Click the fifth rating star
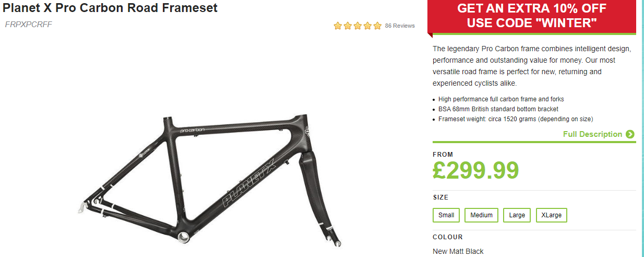 coord(377,26)
